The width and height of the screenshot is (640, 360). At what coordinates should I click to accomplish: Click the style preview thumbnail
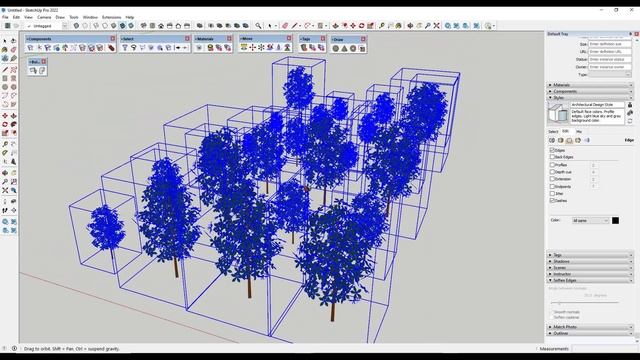click(x=558, y=113)
